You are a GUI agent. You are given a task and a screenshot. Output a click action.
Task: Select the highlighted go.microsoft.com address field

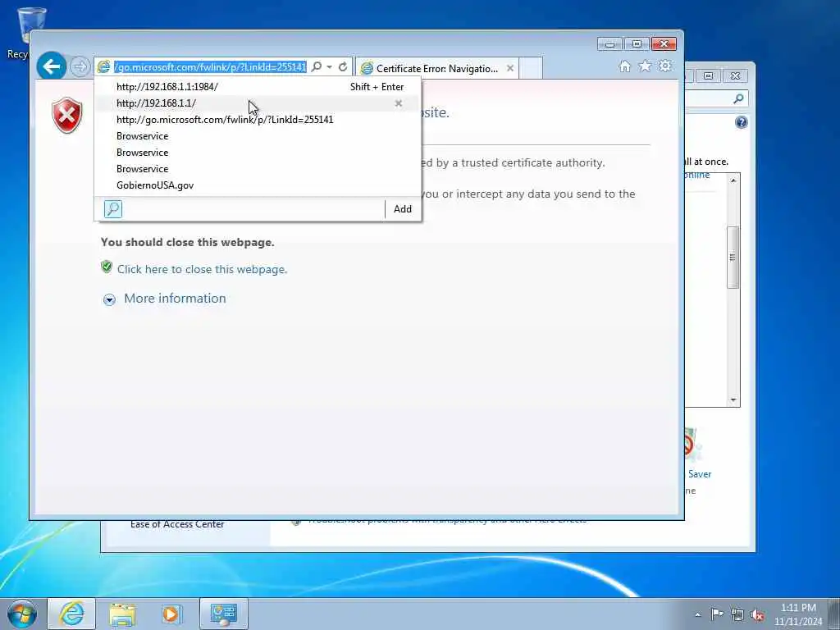(210, 67)
